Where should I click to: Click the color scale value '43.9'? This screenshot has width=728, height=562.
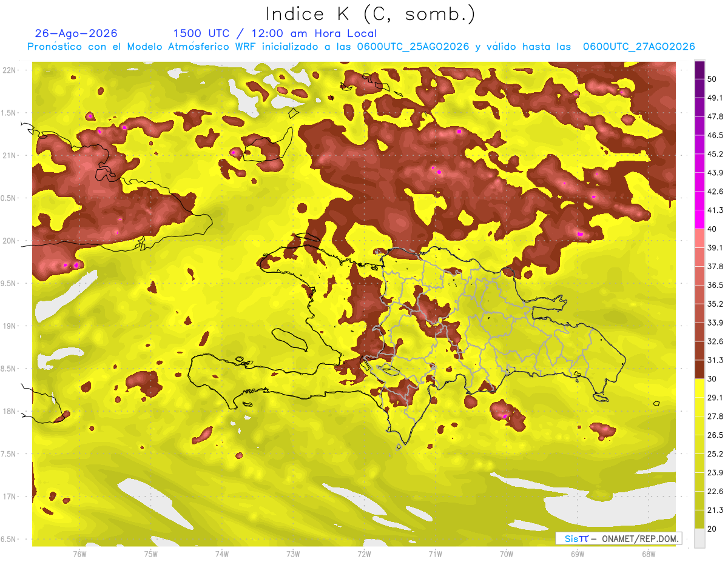click(715, 173)
